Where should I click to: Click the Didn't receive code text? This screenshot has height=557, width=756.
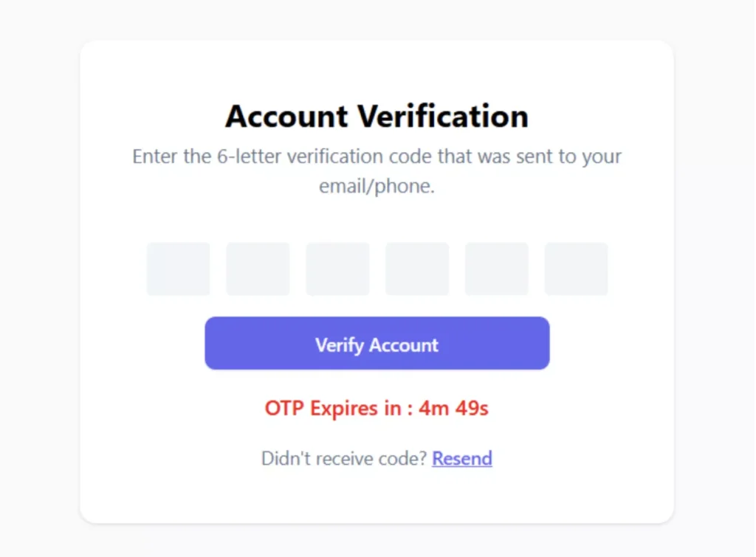pos(344,458)
